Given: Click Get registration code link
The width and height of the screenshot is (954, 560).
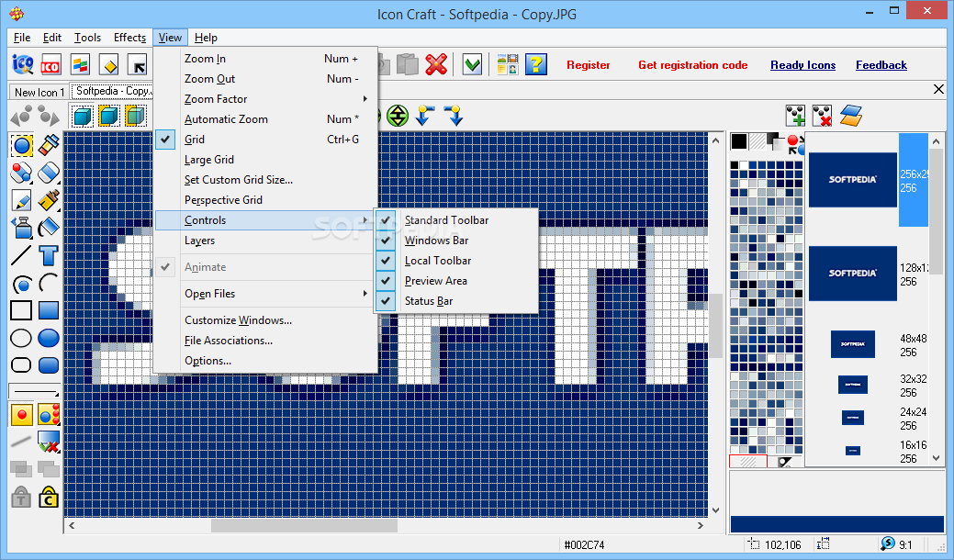Looking at the screenshot, I should (693, 65).
